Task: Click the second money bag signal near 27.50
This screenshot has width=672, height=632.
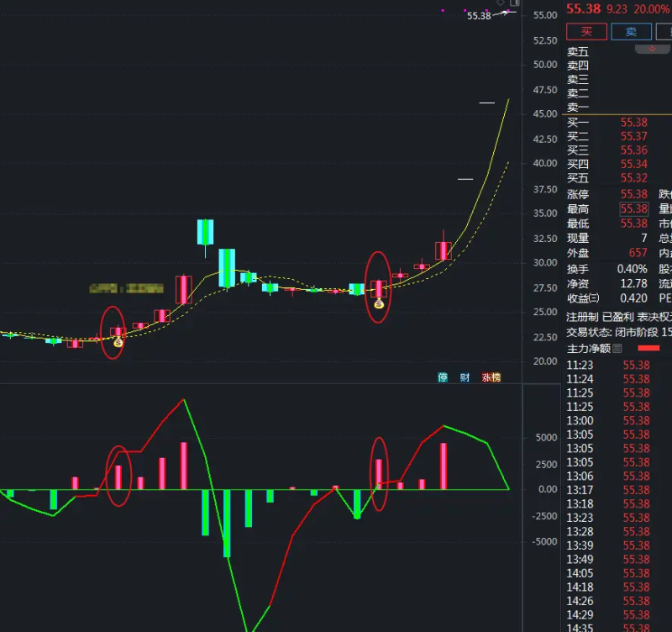Action: pyautogui.click(x=379, y=303)
